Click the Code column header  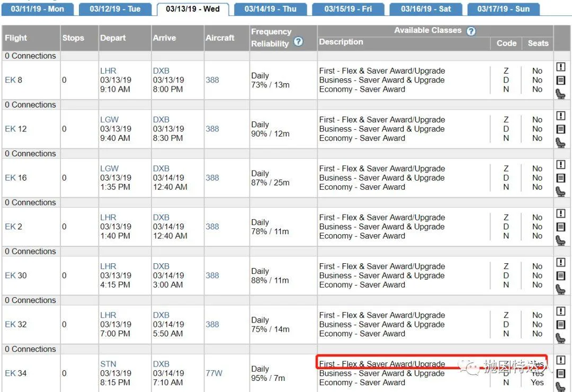pos(506,43)
